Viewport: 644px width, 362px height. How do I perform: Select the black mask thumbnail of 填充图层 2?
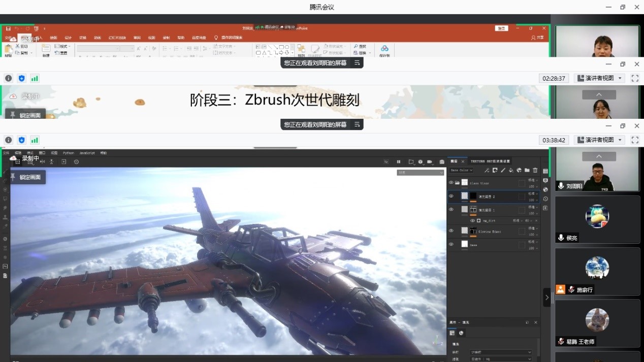[x=473, y=196]
